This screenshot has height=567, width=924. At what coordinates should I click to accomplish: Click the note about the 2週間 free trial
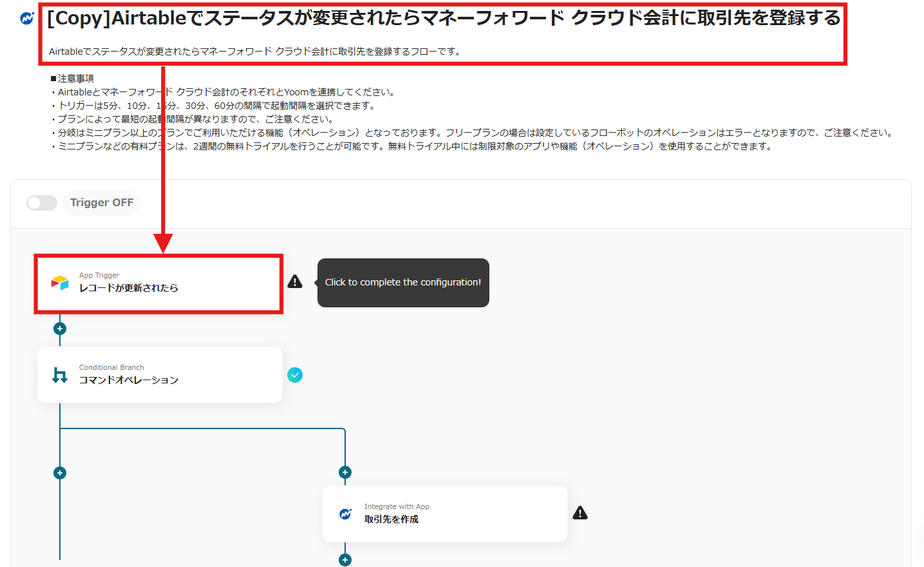[x=413, y=146]
